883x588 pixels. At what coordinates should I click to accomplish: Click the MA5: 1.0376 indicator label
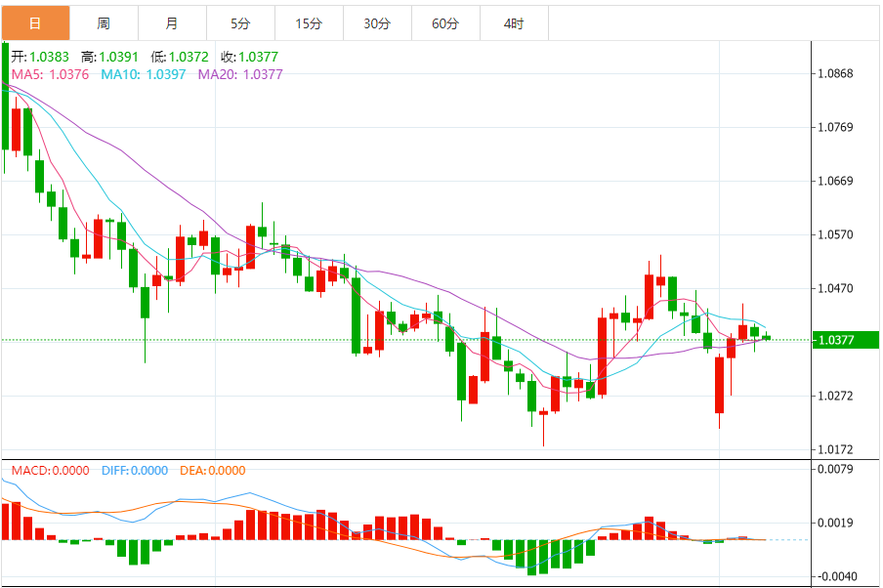[50, 74]
